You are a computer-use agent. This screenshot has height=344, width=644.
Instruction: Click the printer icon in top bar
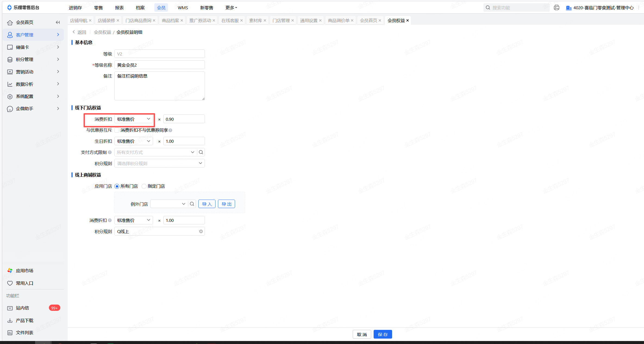556,8
